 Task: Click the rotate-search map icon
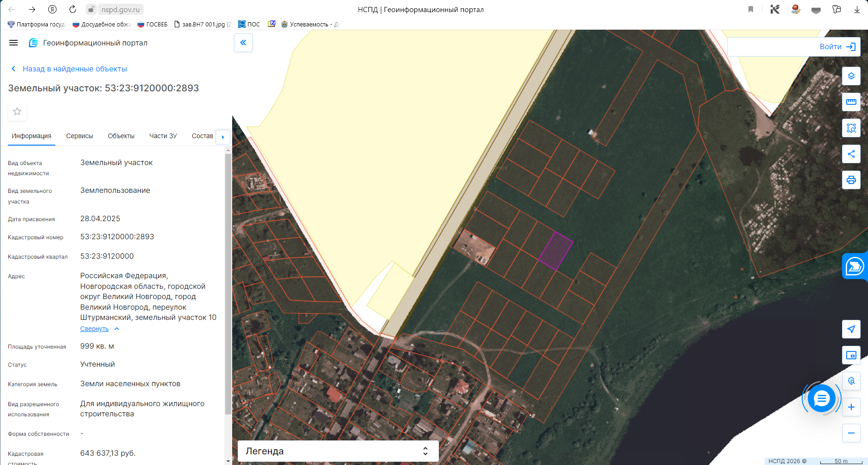click(x=851, y=381)
